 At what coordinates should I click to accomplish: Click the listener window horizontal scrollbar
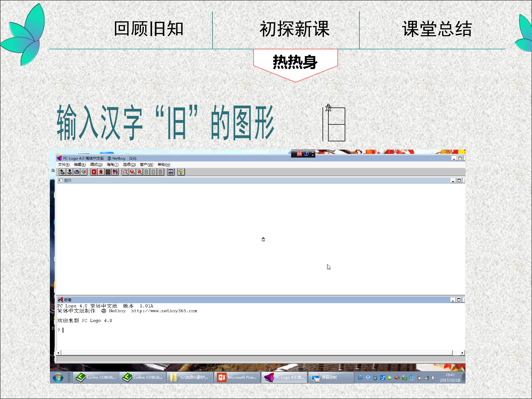[256, 353]
